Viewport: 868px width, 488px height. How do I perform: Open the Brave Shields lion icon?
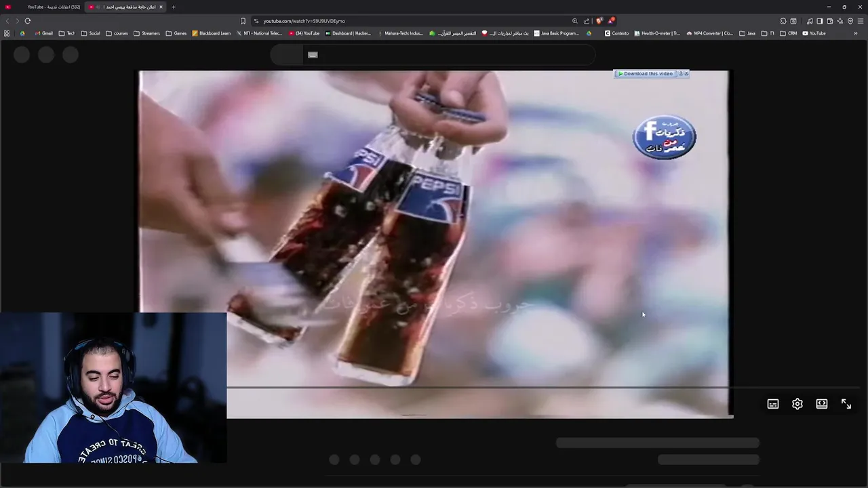click(x=599, y=21)
